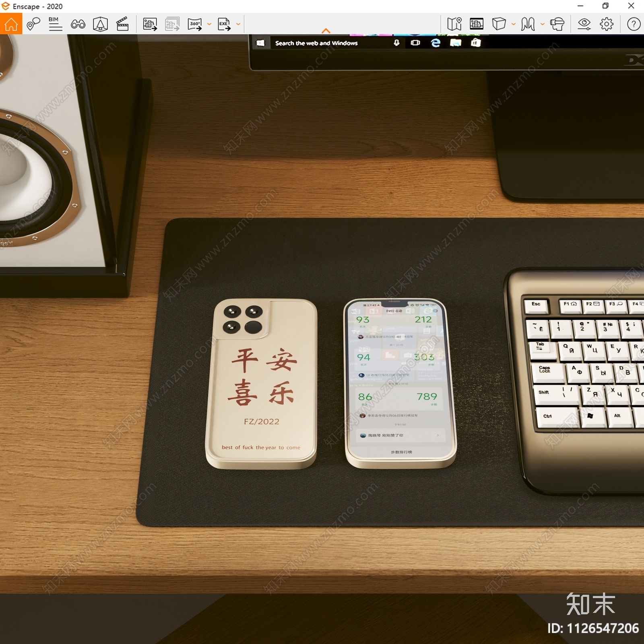This screenshot has height=644, width=644.
Task: Enable the VR headset mode
Action: (557, 24)
